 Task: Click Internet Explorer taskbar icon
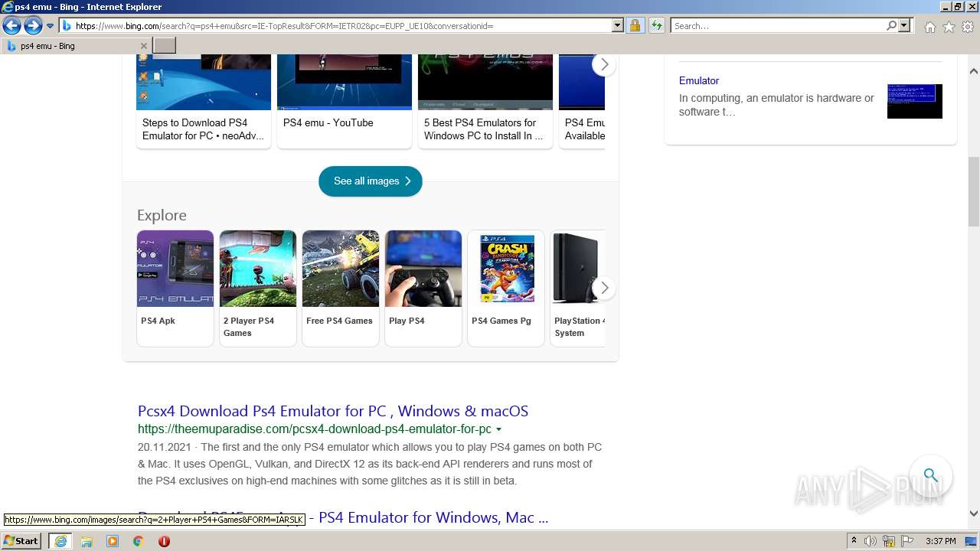60,541
